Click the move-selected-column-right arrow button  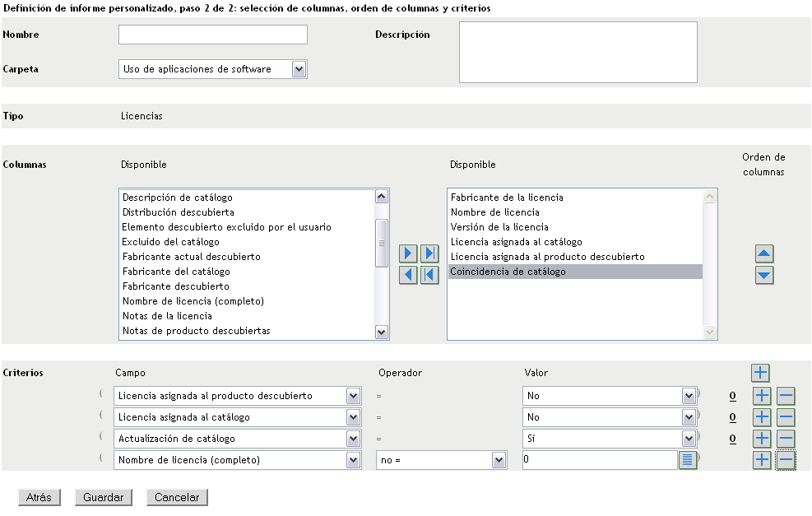click(x=408, y=253)
